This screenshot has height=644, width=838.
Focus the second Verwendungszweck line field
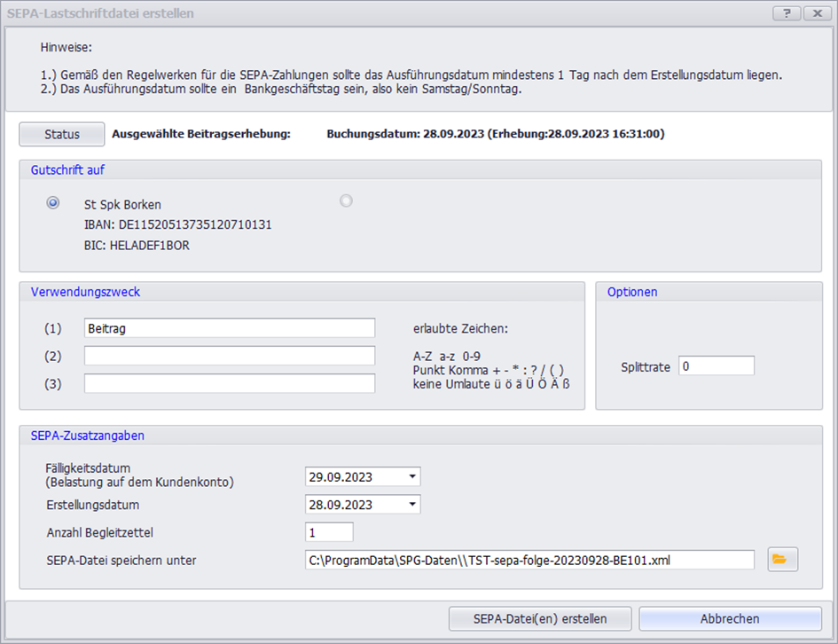tap(229, 356)
